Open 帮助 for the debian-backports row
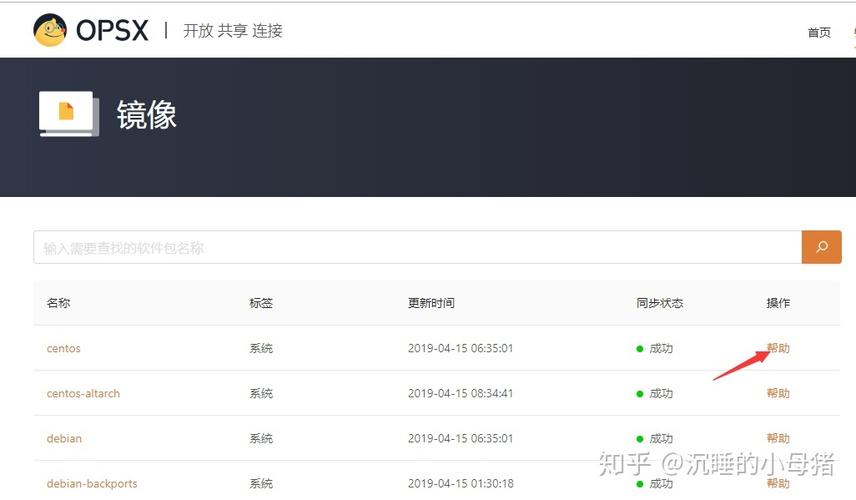Viewport: 856px width, 500px height. (778, 483)
